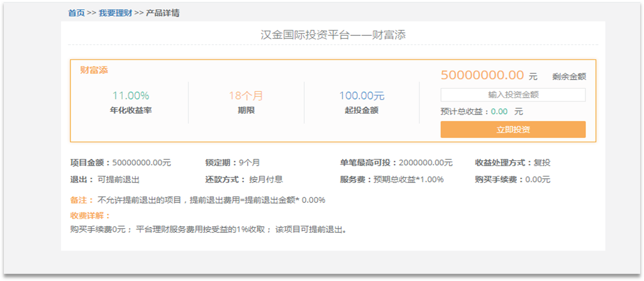
Task: Click the 产品详情 breadcrumb text
Action: pos(163,13)
